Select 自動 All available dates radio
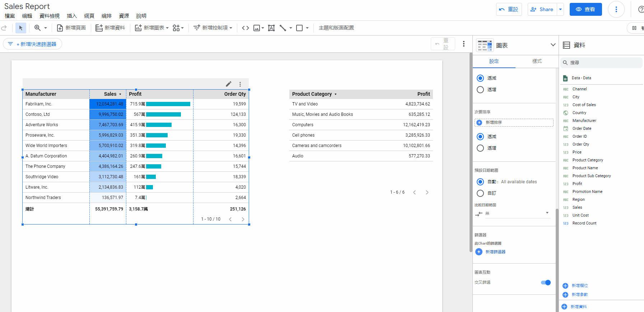This screenshot has height=312, width=644. click(x=480, y=182)
